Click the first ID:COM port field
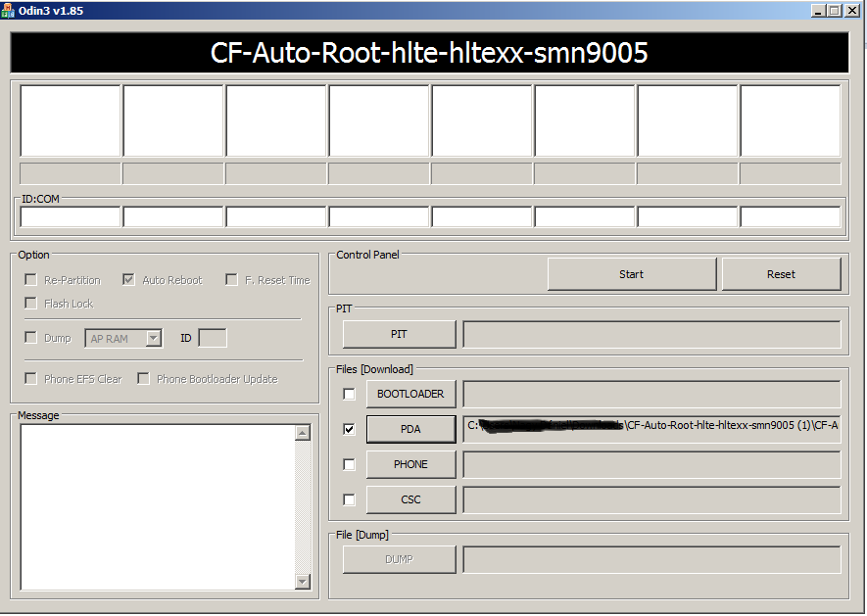 point(71,216)
